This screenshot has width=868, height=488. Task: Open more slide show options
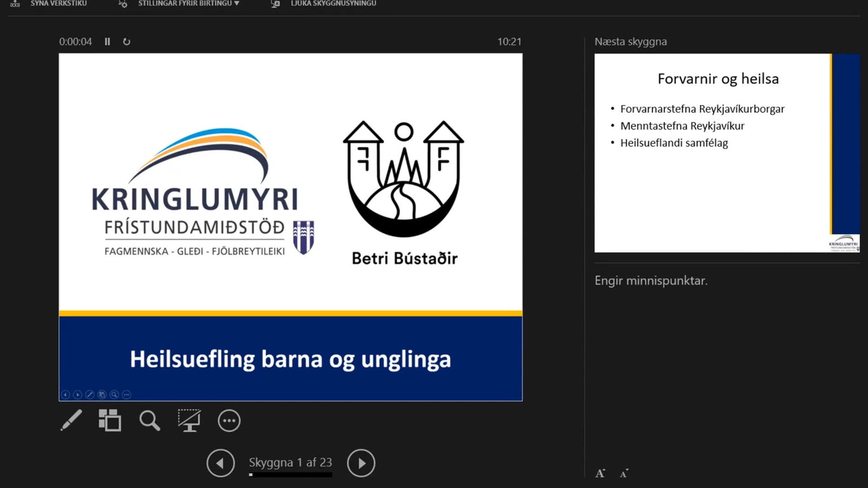point(229,421)
